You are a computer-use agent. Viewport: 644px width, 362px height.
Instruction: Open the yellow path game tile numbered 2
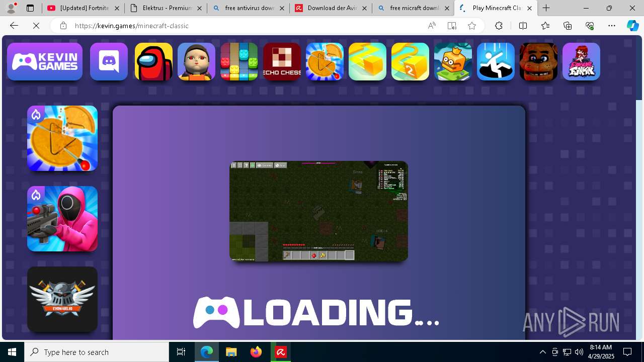pyautogui.click(x=411, y=61)
